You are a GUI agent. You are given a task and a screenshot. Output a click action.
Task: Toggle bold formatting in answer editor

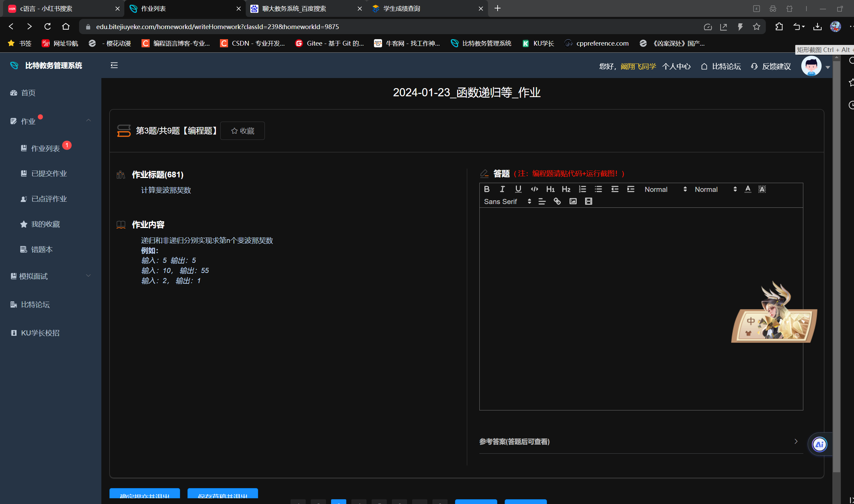tap(486, 189)
